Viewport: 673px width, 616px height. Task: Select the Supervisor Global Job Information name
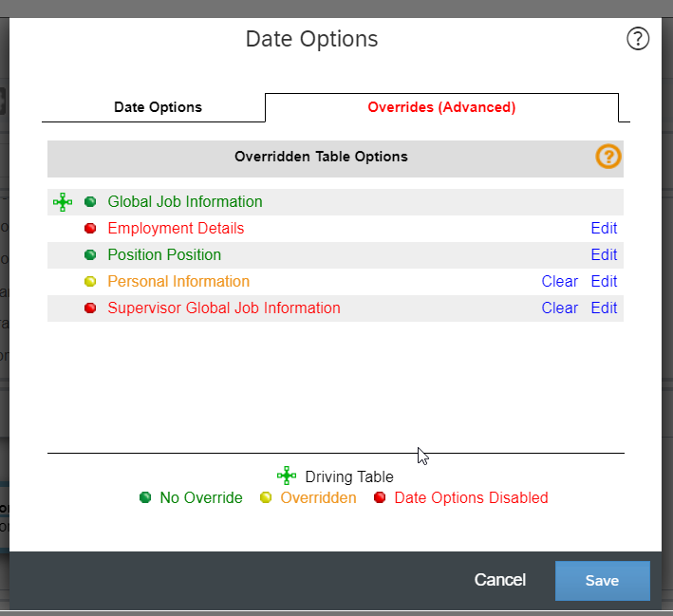224,308
